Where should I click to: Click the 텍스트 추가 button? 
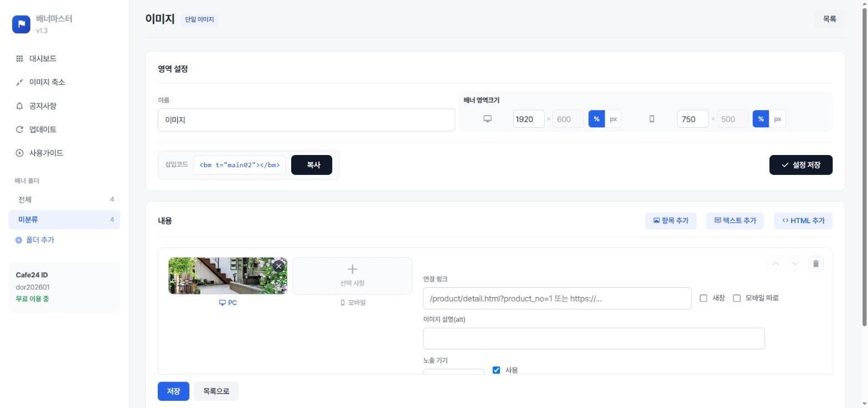[735, 221]
